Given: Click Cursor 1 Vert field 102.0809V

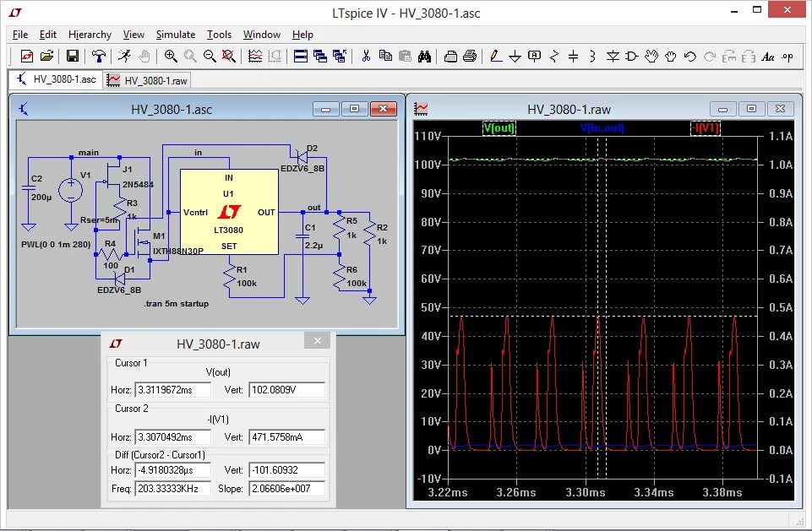Looking at the screenshot, I should coord(286,390).
